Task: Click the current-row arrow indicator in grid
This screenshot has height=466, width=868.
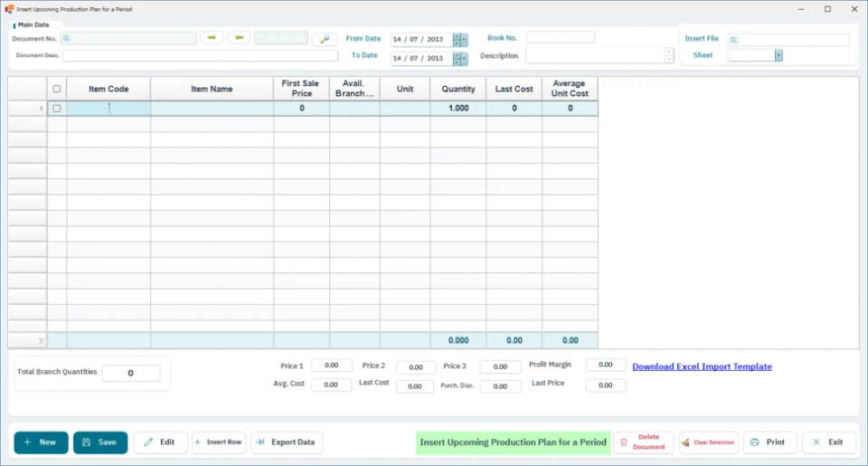Action: coord(41,109)
